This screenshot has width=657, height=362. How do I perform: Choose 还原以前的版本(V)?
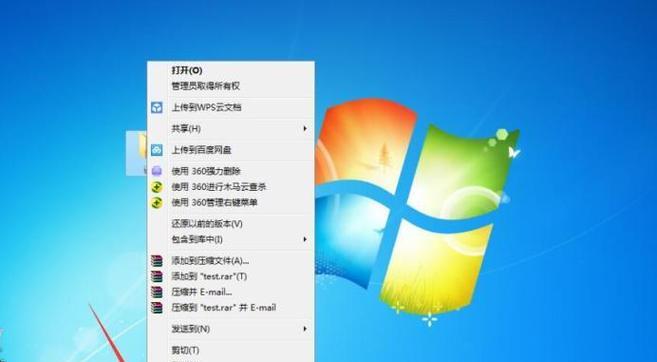[x=230, y=224]
